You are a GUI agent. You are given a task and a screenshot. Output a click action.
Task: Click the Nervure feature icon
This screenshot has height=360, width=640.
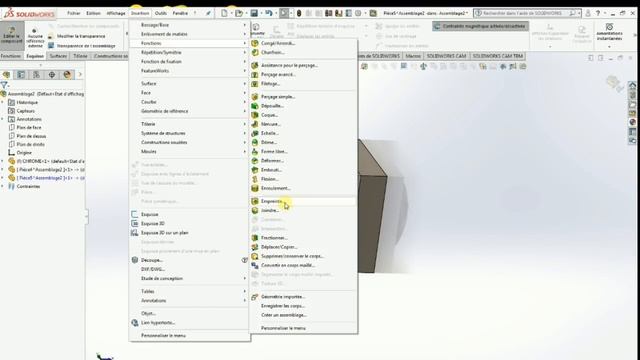[255, 124]
